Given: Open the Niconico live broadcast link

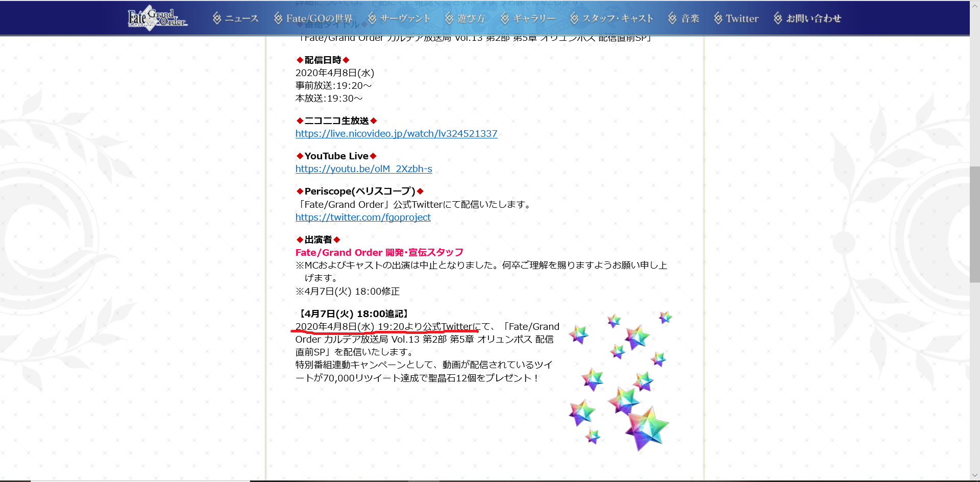Looking at the screenshot, I should [396, 134].
